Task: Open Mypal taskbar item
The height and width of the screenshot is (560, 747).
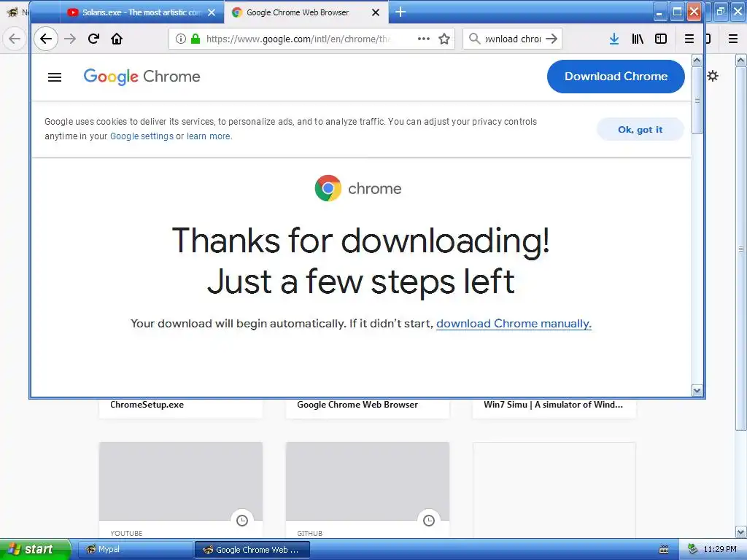Action: (134, 550)
